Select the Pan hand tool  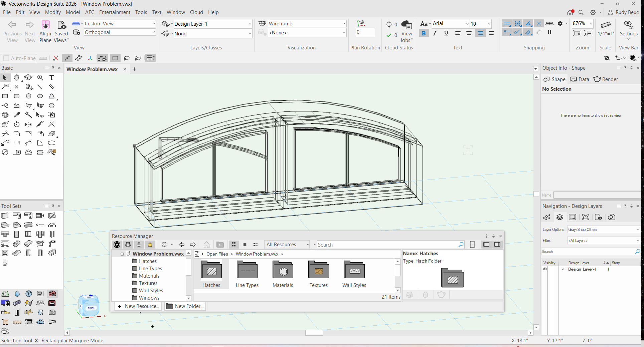click(x=16, y=77)
